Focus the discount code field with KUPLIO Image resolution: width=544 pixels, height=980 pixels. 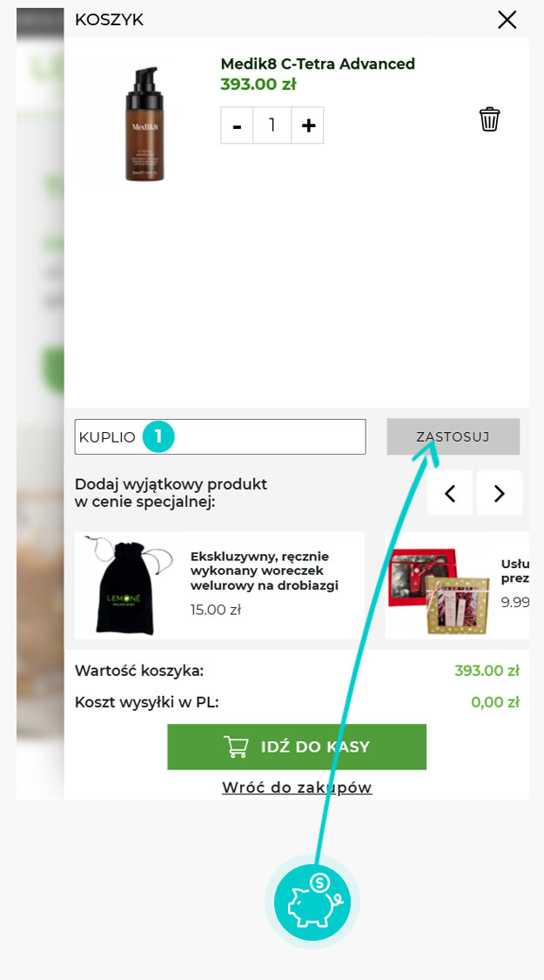coord(220,437)
